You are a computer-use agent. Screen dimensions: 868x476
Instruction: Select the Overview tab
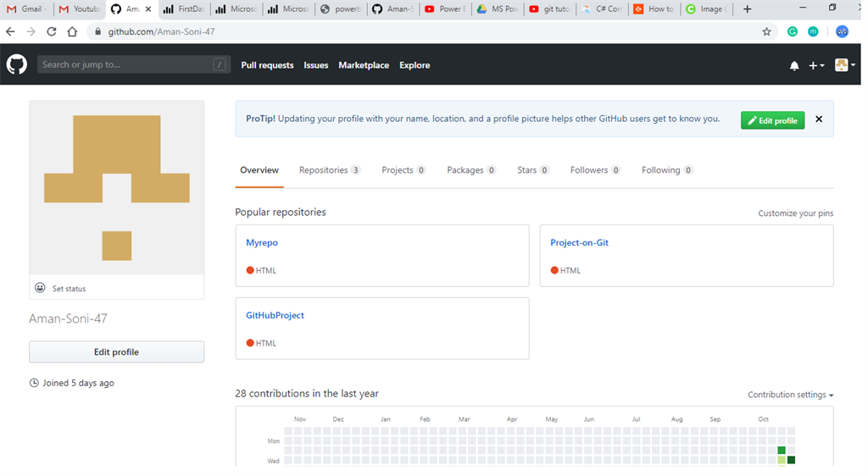[x=259, y=170]
